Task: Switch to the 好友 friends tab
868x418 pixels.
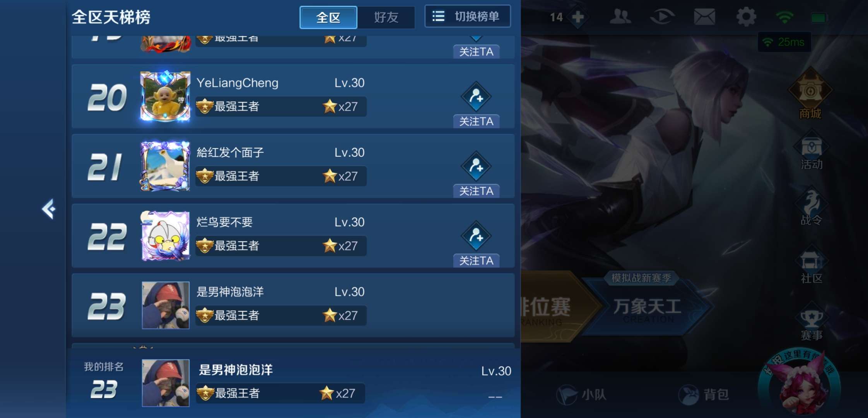Action: tap(386, 17)
